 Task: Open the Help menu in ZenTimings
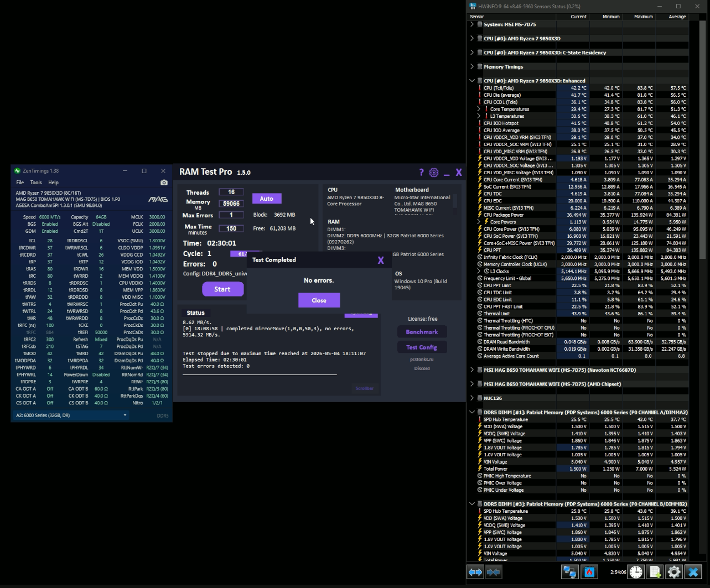[53, 183]
